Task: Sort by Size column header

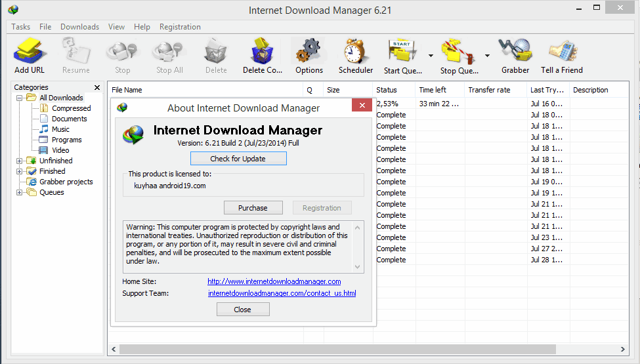Action: [348, 90]
